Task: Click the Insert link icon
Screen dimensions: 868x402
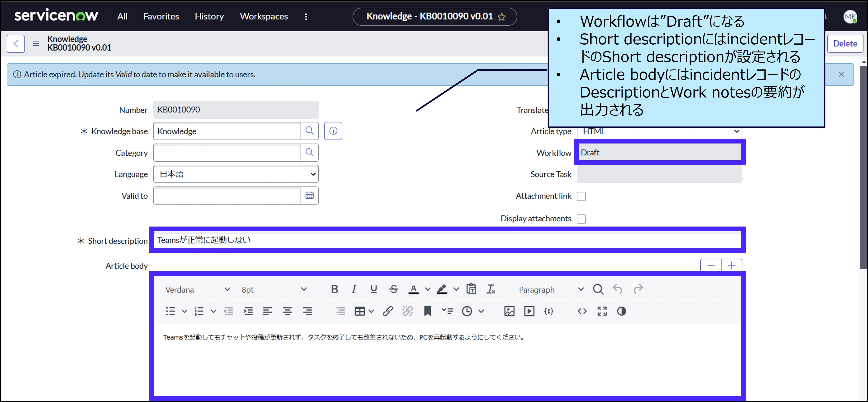Action: pos(387,311)
